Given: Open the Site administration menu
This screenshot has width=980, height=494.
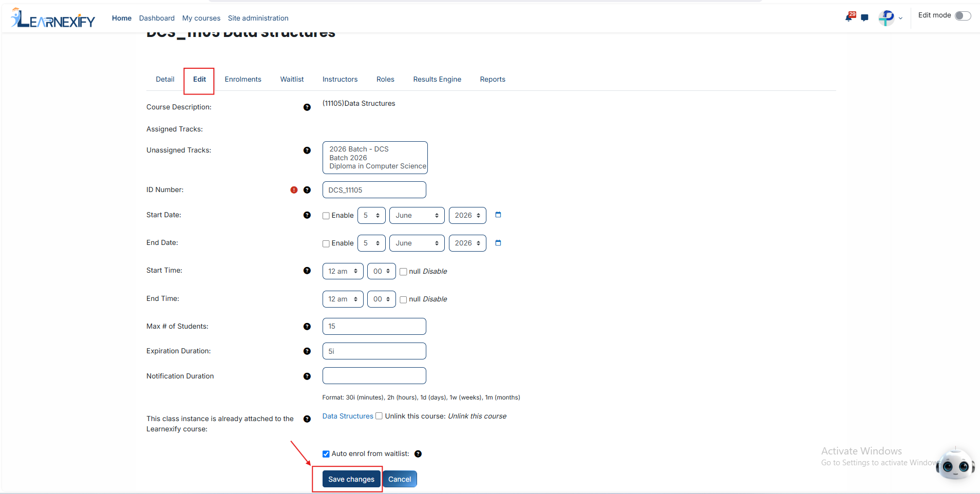Looking at the screenshot, I should [x=258, y=18].
